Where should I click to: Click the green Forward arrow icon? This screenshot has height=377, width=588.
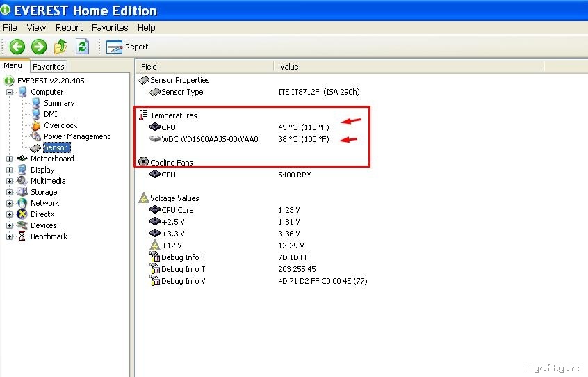pos(39,47)
